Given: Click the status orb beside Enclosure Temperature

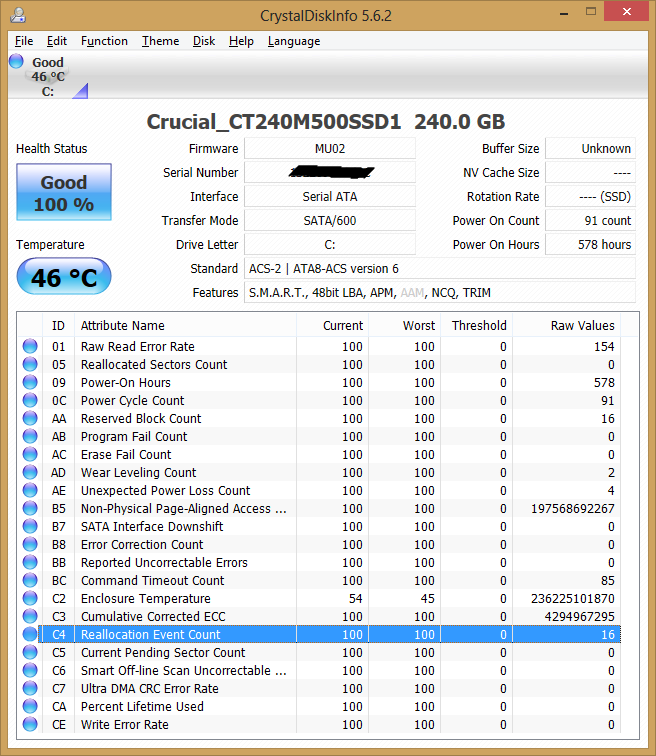Looking at the screenshot, I should pyautogui.click(x=30, y=599).
